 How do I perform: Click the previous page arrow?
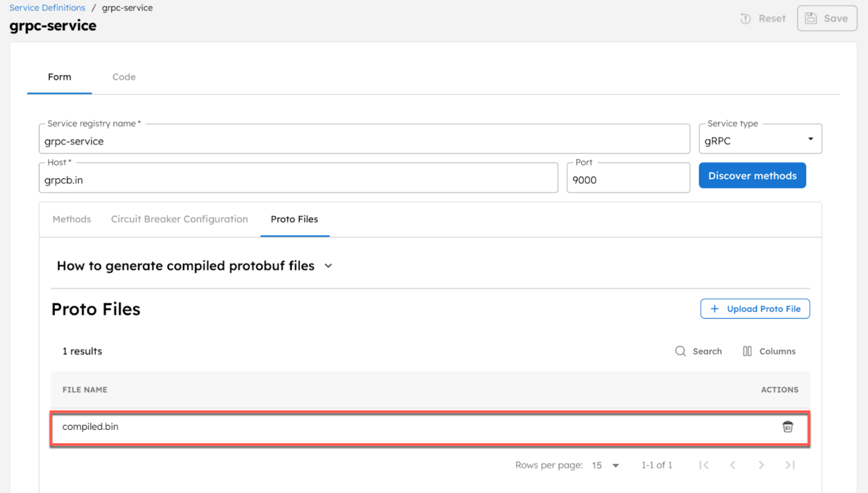click(x=733, y=465)
